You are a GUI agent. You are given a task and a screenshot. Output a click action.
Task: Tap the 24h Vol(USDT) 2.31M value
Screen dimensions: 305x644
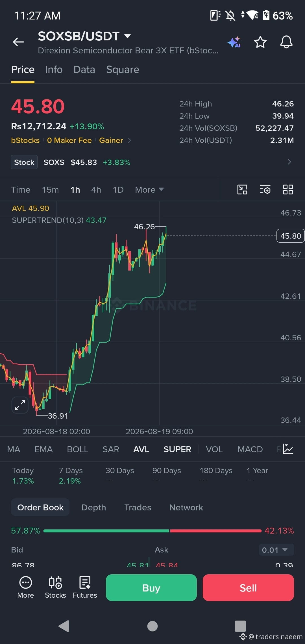282,140
